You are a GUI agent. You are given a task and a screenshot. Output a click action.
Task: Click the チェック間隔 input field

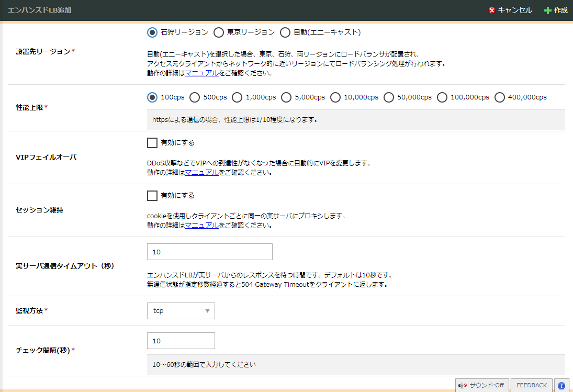(181, 340)
